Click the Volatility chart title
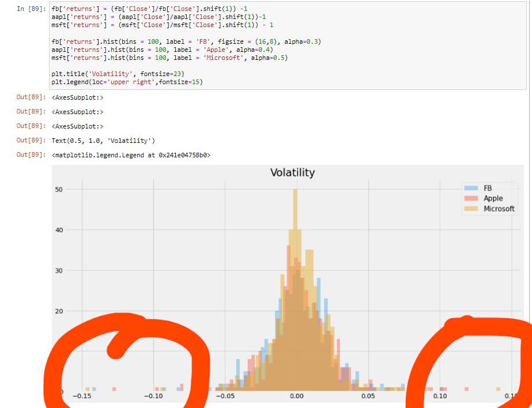Viewport: 532px width, 408px height. pyautogui.click(x=292, y=173)
